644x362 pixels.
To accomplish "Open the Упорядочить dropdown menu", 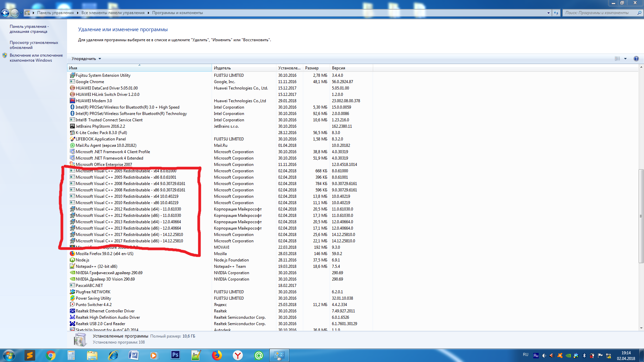I will coord(86,59).
